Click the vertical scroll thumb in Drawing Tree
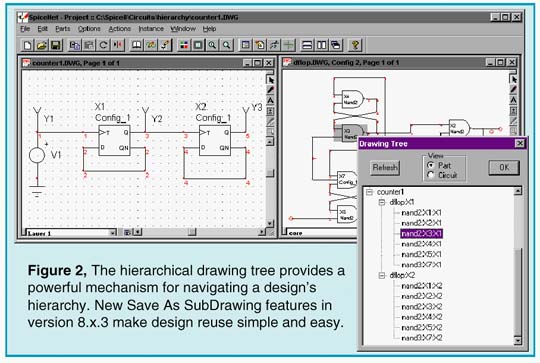Image resolution: width=540 pixels, height=363 pixels. 518,291
